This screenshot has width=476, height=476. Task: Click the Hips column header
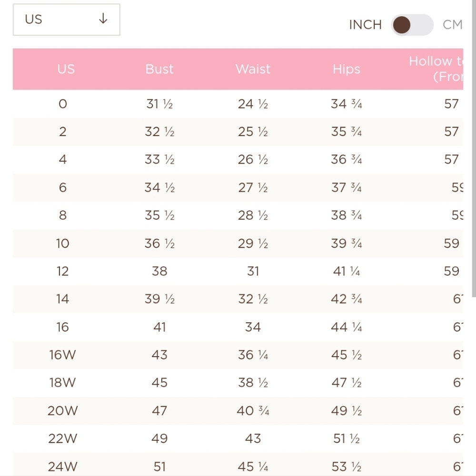click(346, 69)
